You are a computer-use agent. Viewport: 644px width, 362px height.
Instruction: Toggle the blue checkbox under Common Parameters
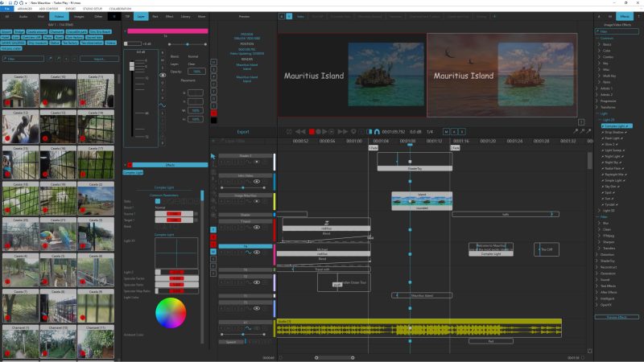(x=158, y=201)
